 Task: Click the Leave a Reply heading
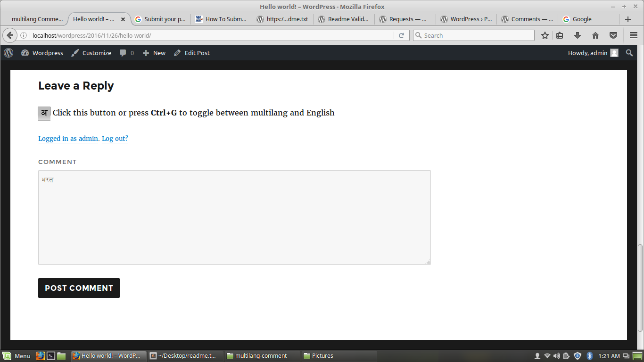[x=76, y=86]
